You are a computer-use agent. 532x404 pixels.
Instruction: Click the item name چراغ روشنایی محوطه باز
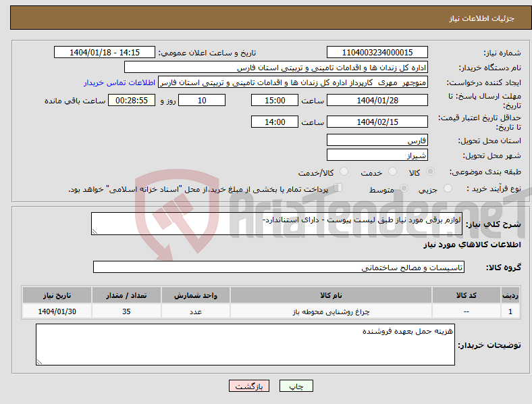331,311
